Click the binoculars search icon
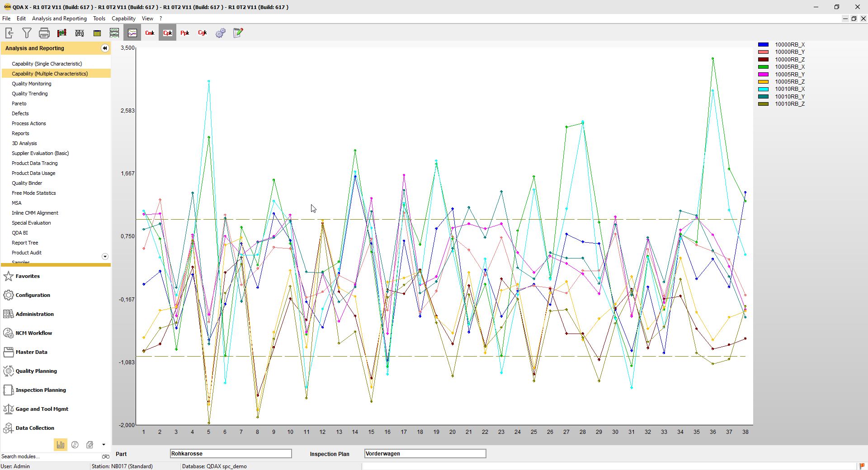The image size is (868, 470). tap(105, 456)
